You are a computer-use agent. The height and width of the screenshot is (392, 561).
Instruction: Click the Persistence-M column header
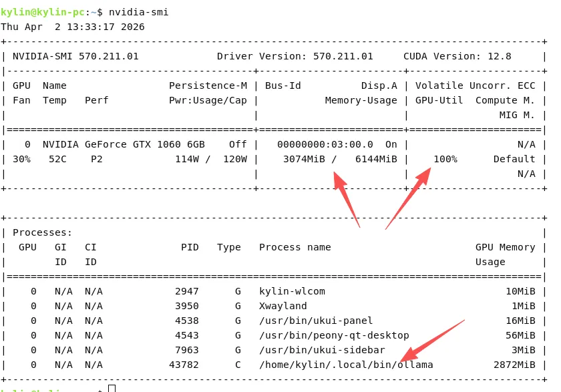click(208, 85)
